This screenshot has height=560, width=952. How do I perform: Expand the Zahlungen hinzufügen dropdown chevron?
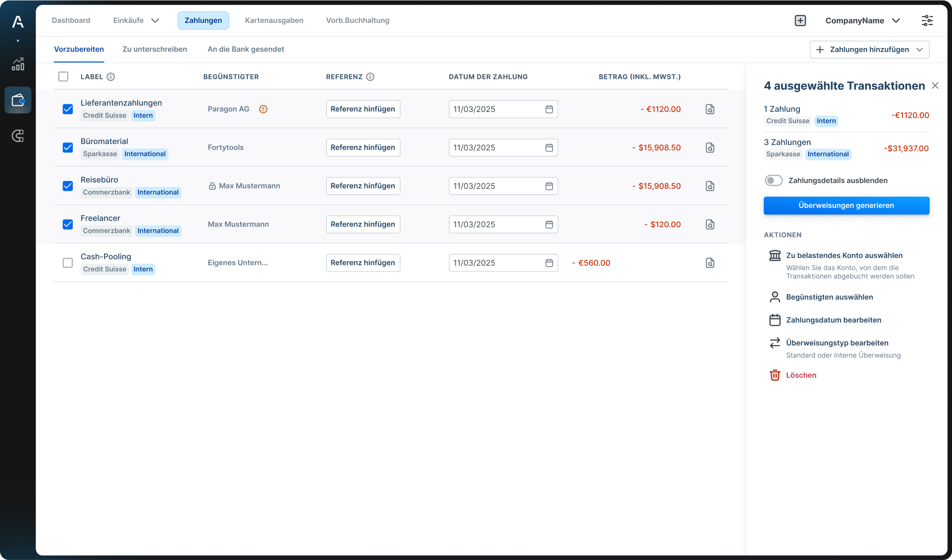(920, 49)
